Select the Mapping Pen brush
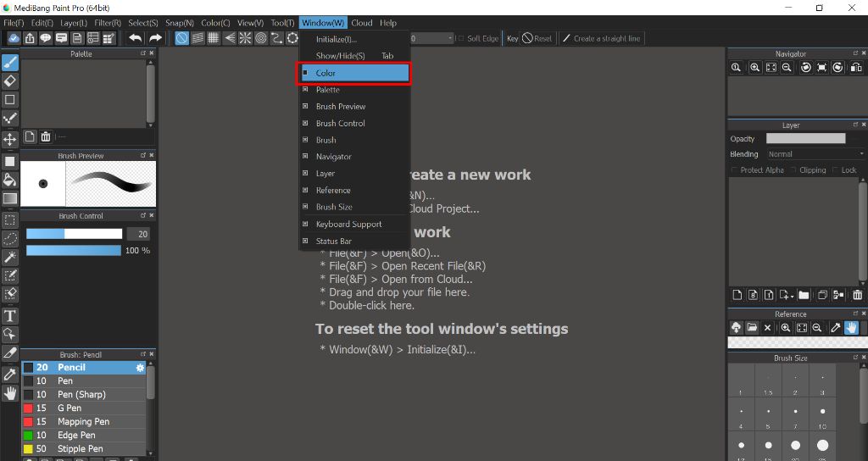This screenshot has width=868, height=461. tap(84, 422)
